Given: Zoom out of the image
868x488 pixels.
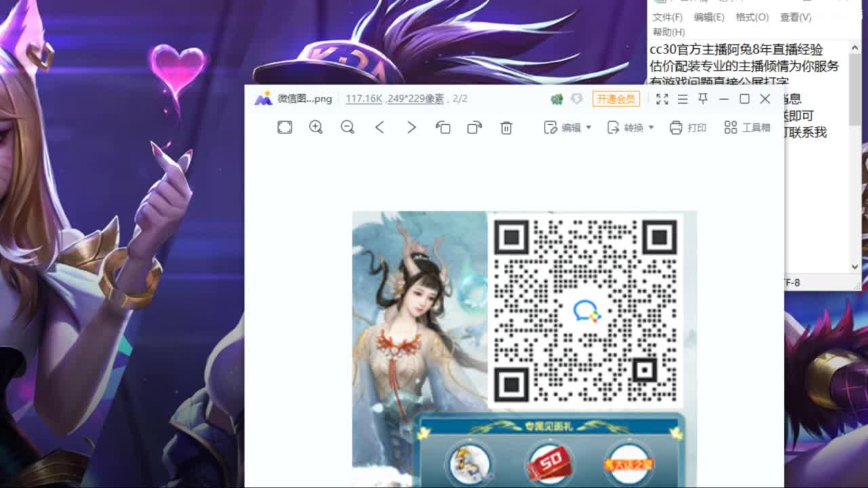Looking at the screenshot, I should coord(348,127).
